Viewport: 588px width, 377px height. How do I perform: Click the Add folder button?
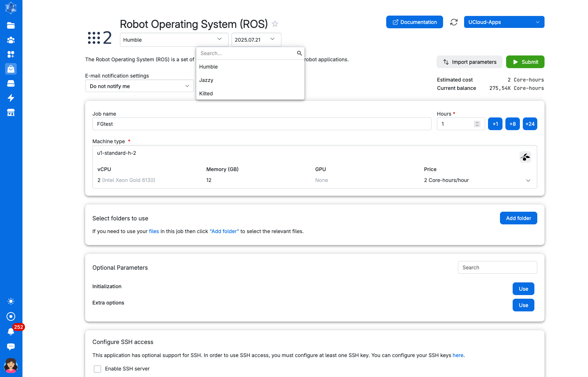tap(518, 218)
